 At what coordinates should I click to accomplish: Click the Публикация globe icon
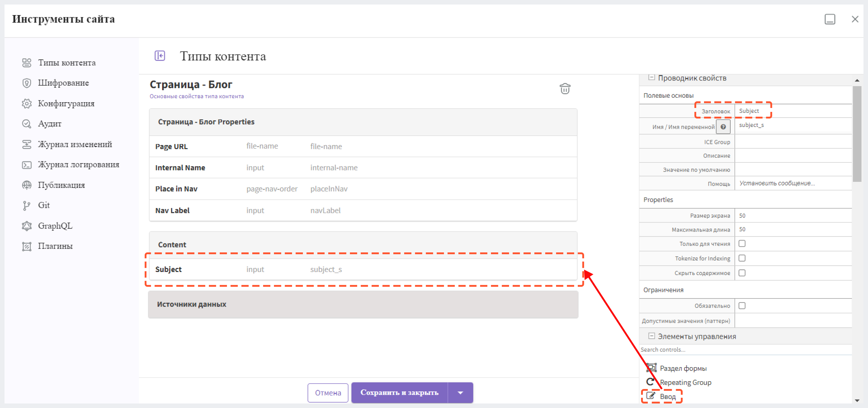pos(27,185)
